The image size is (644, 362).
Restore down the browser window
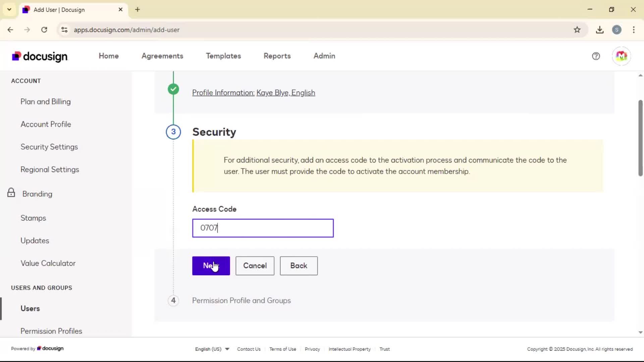(x=611, y=9)
